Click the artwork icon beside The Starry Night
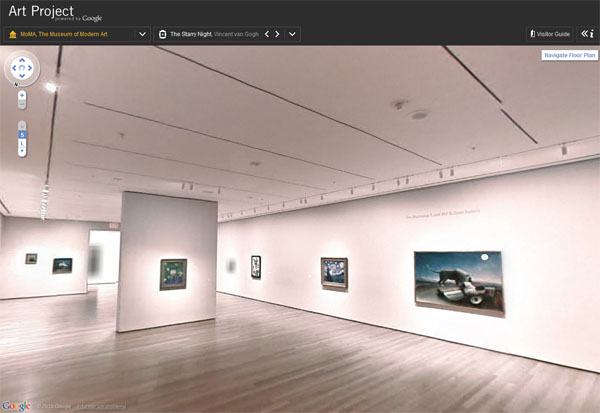This screenshot has height=413, width=600. coord(163,34)
